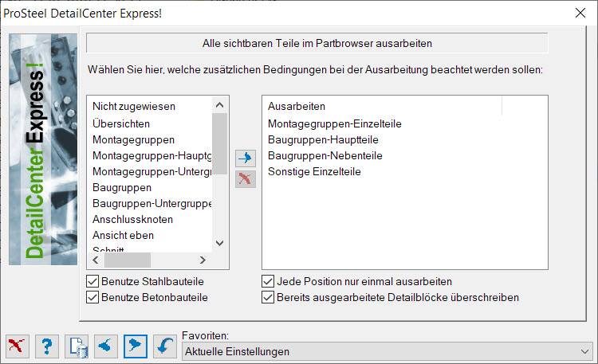Uncheck Jede Position nur einmal ausarbeiten

(268, 281)
